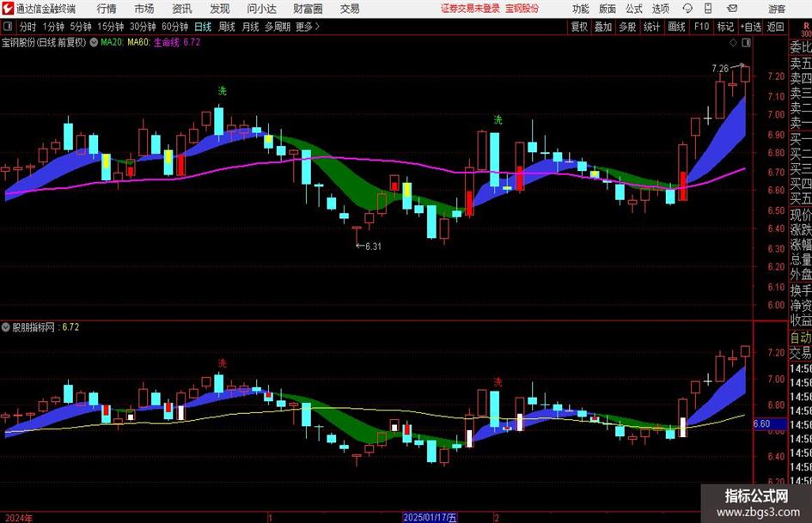Expand the 股朋指标网 sub-chart indicator dropdown
Screen dimensions: 812x523
tap(6, 327)
